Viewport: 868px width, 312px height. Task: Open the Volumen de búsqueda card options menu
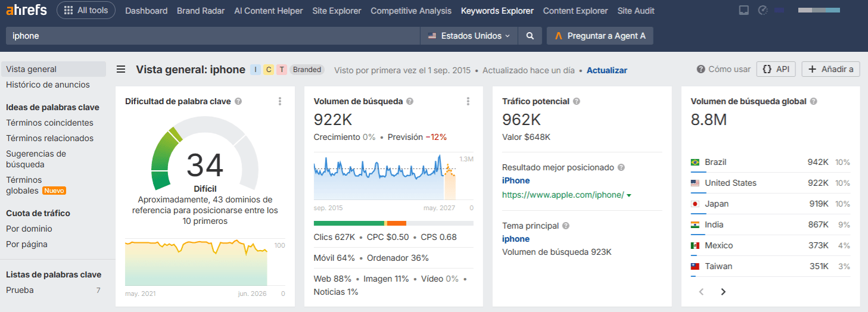[x=468, y=101]
